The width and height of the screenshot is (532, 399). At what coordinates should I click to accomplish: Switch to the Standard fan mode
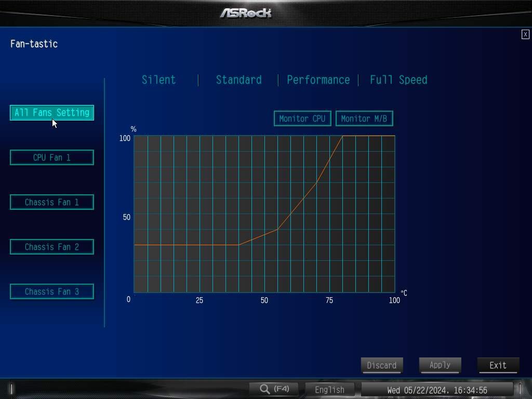238,80
